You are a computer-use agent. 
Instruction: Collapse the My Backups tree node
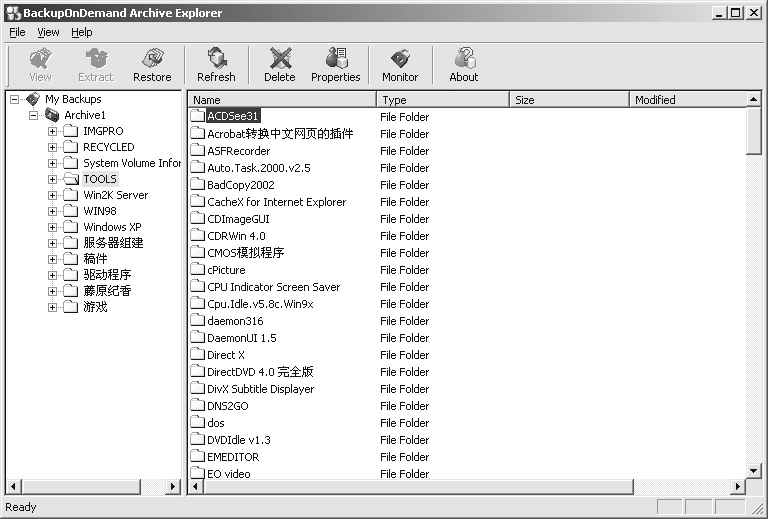point(15,99)
